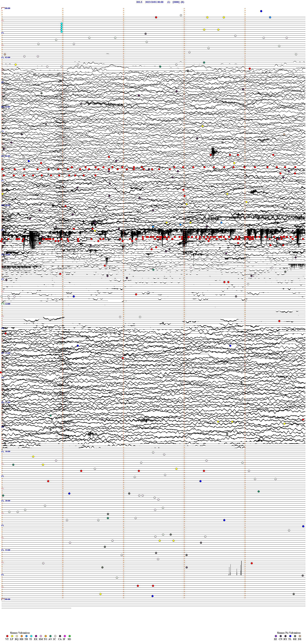Viewport: 307px width, 644px height.
Task: Select the tan DS legend marker
Action: pyautogui.click(x=300, y=636)
